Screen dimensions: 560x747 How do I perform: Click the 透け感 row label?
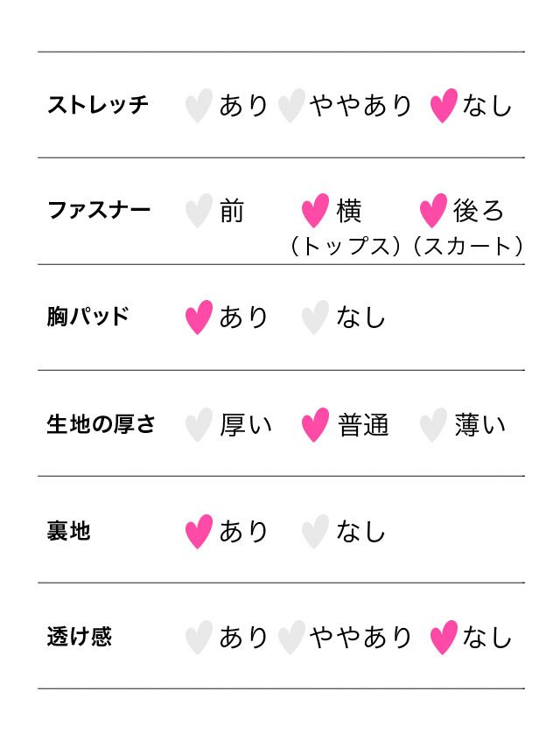80,637
